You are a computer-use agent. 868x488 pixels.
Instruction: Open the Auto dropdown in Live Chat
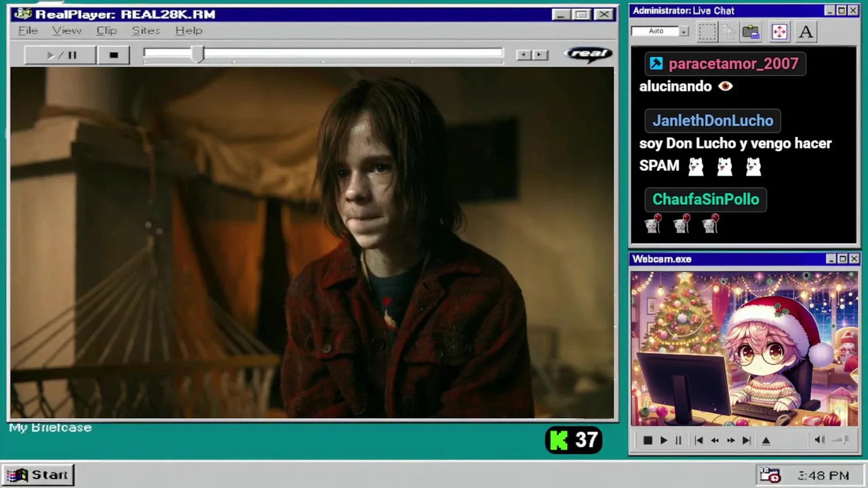pos(684,31)
